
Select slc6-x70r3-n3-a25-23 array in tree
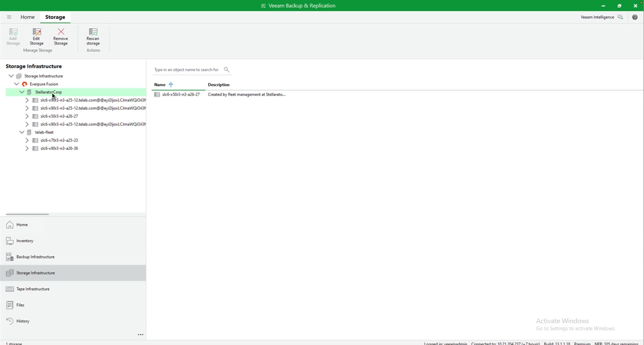click(x=59, y=140)
